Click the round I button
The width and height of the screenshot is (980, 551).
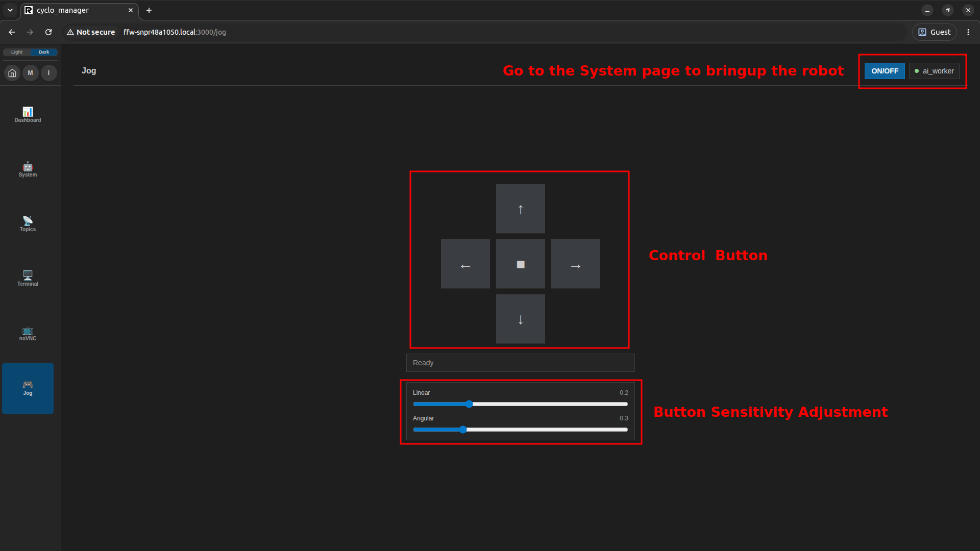pyautogui.click(x=49, y=73)
